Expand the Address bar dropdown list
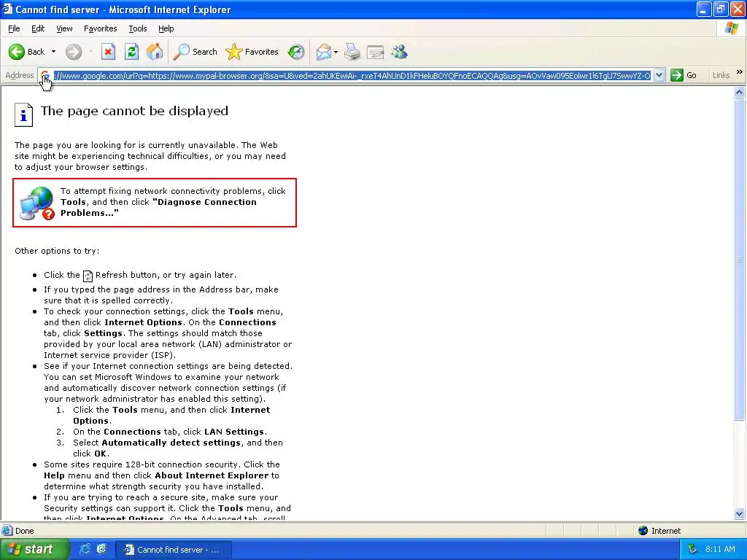Screen dimensions: 747x560 659,75
